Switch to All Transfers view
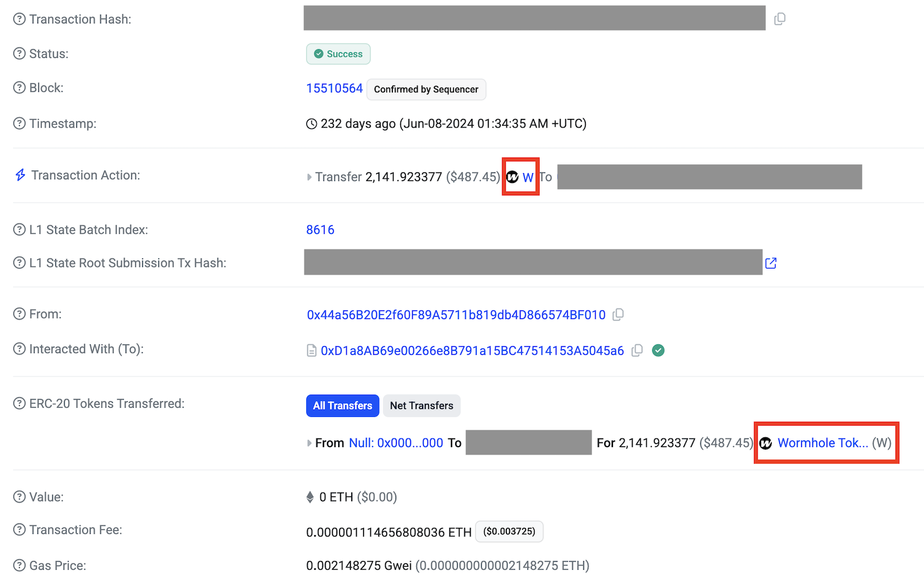The height and width of the screenshot is (587, 924). pos(342,405)
